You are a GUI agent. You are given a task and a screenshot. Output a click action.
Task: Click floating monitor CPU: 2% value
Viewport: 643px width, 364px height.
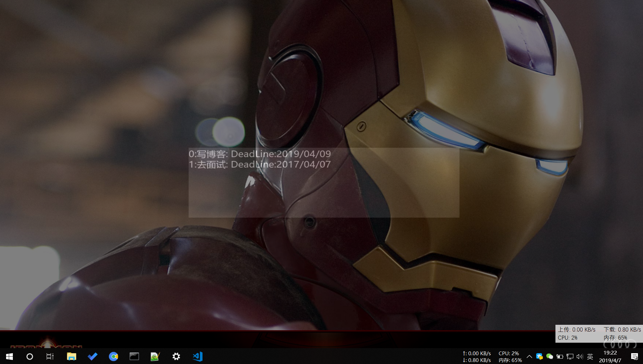tap(568, 338)
